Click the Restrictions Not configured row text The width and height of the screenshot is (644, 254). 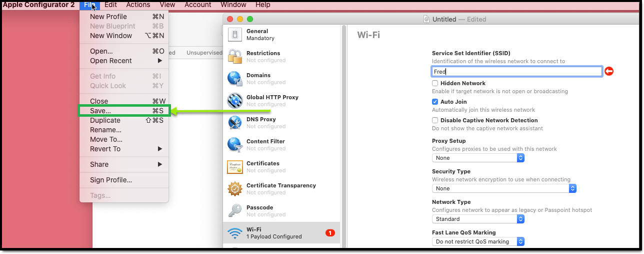(266, 57)
